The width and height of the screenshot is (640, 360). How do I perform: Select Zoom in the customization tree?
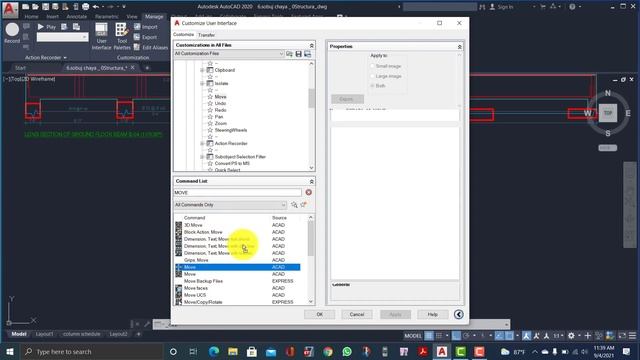pos(220,123)
